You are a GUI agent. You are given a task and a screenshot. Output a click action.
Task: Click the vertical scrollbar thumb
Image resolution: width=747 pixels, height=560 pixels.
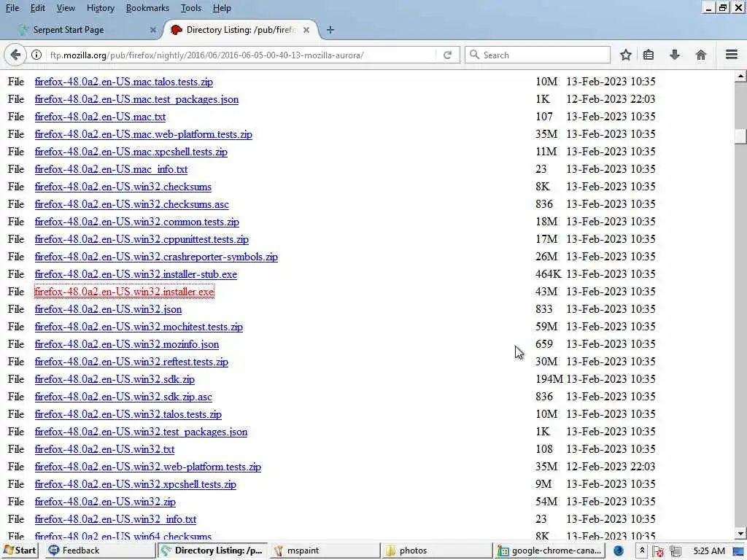[x=740, y=136]
